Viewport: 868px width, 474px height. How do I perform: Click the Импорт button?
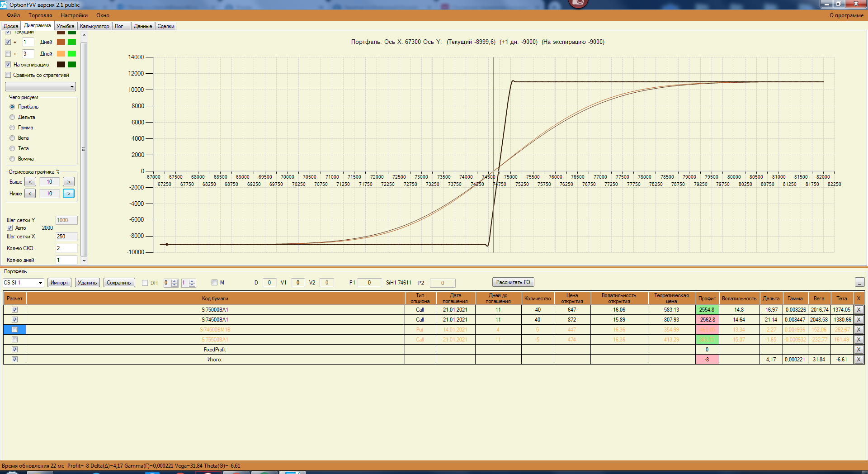(59, 283)
